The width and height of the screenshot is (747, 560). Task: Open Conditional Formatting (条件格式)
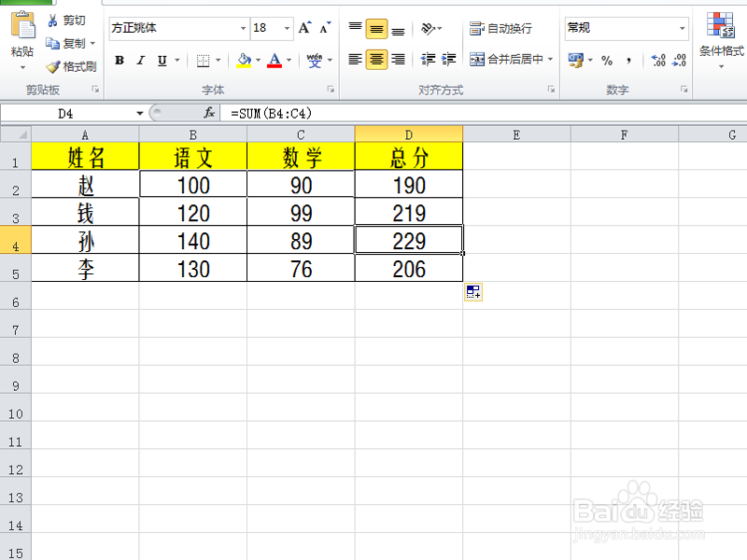tap(721, 39)
